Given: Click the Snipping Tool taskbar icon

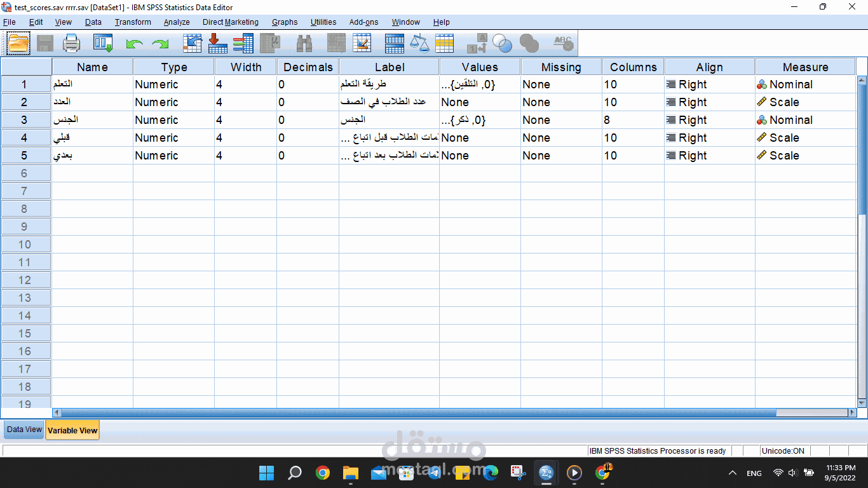Looking at the screenshot, I should [519, 473].
